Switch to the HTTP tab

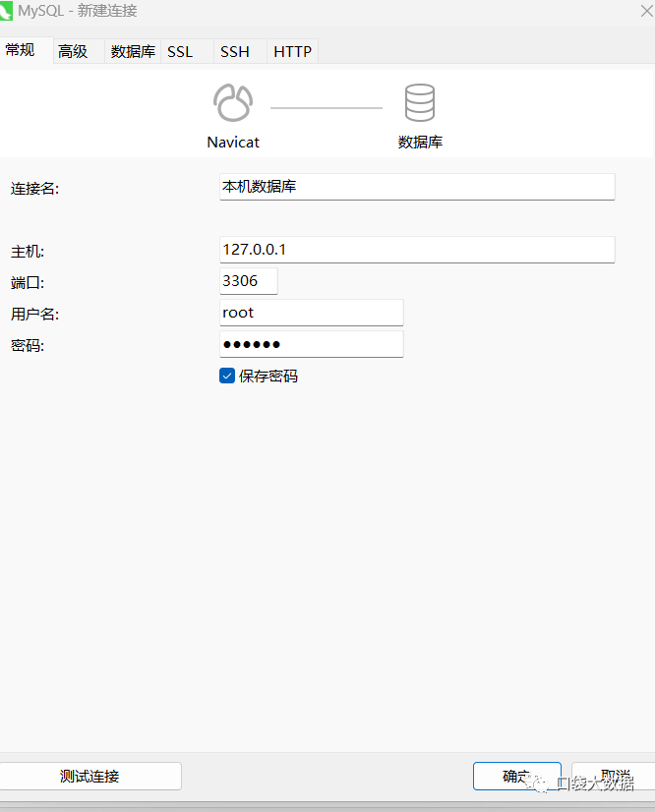(292, 52)
